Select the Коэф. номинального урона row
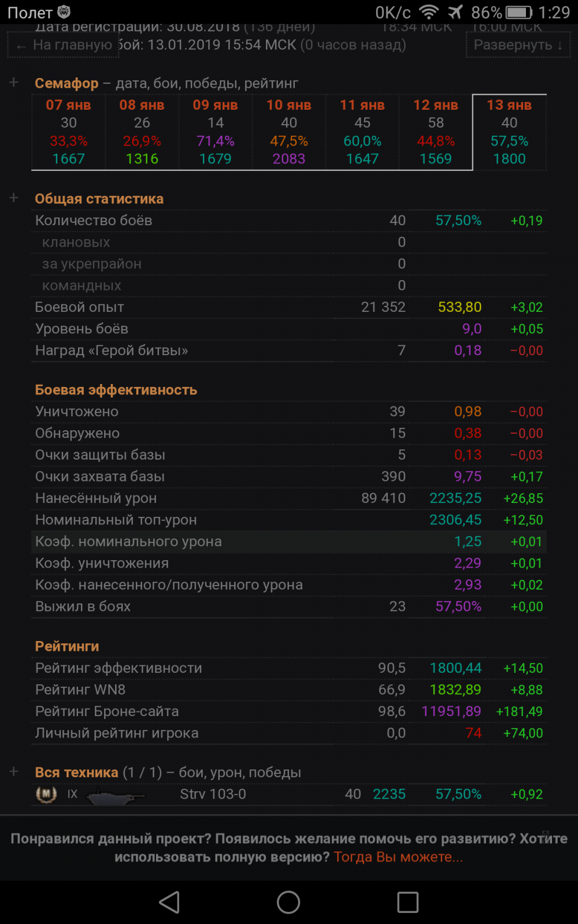 click(289, 542)
